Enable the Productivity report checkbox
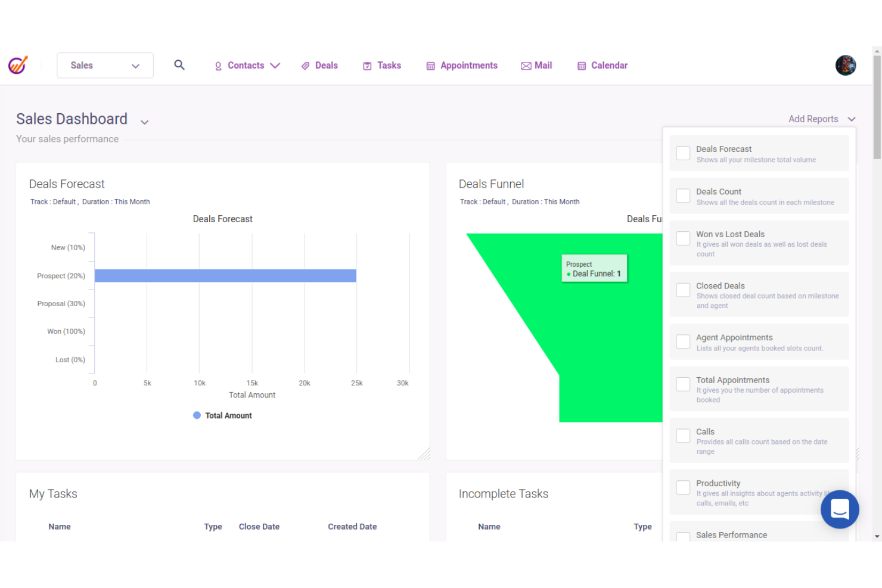Viewport: 882px width, 588px height. click(x=683, y=487)
